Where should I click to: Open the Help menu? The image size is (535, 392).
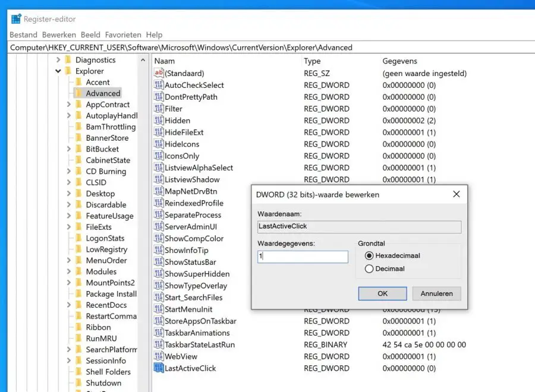pos(154,35)
